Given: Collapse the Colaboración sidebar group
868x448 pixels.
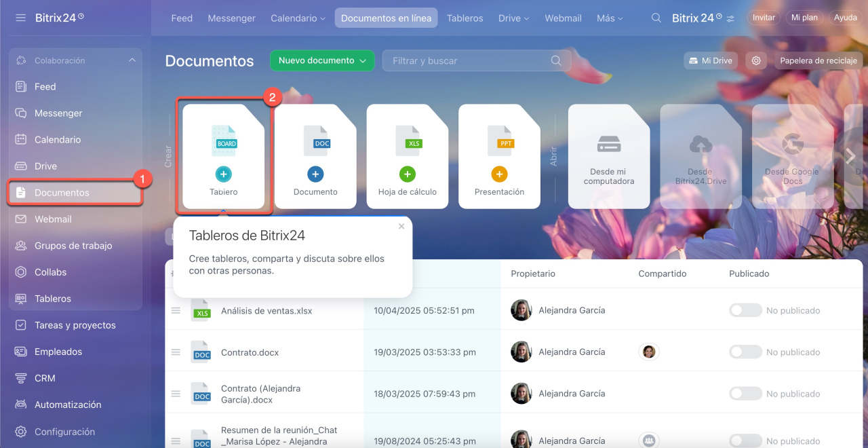Looking at the screenshot, I should (132, 60).
